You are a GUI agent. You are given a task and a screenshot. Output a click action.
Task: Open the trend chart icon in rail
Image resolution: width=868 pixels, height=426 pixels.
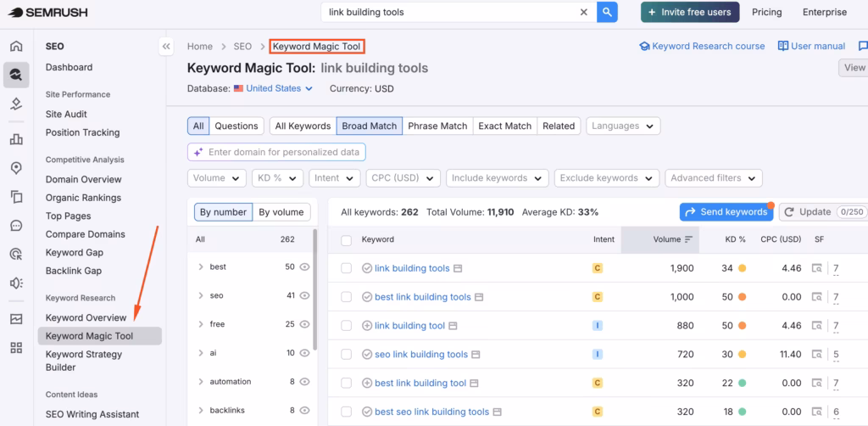click(x=17, y=319)
